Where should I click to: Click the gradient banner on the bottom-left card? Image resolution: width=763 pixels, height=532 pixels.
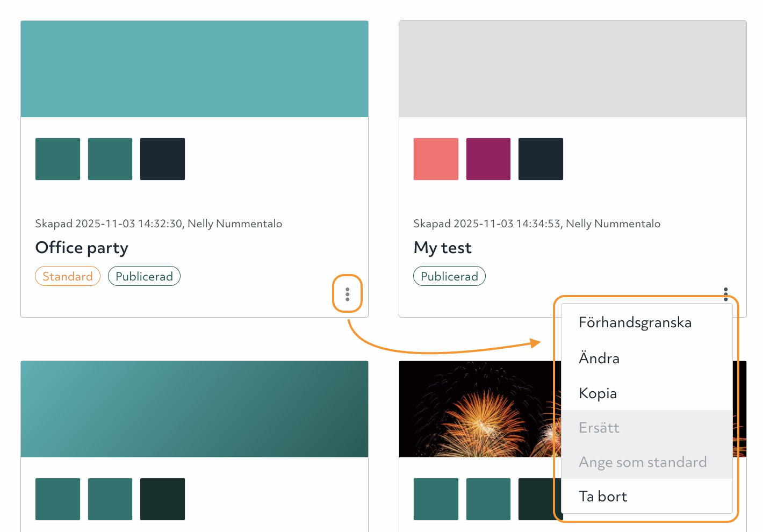pos(195,408)
